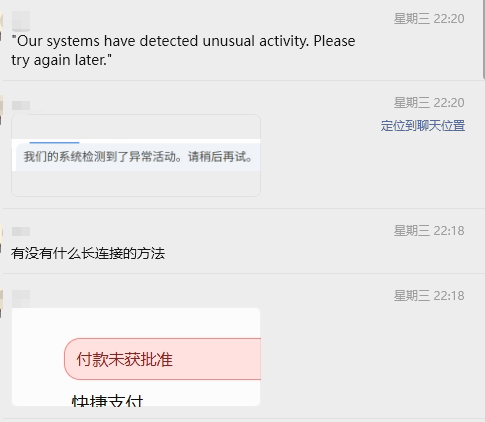This screenshot has height=422, width=485.
Task: Open the 我们的系统检测到了异常活动 image thumbnail
Action: (136, 155)
